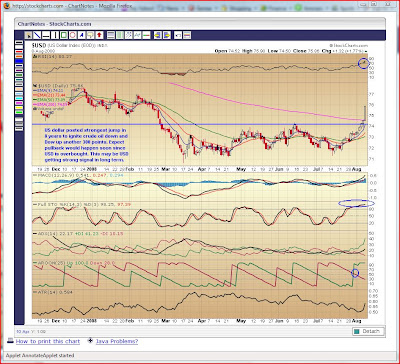Pick the peach color swatch
400x364 pixels.
[19, 89]
